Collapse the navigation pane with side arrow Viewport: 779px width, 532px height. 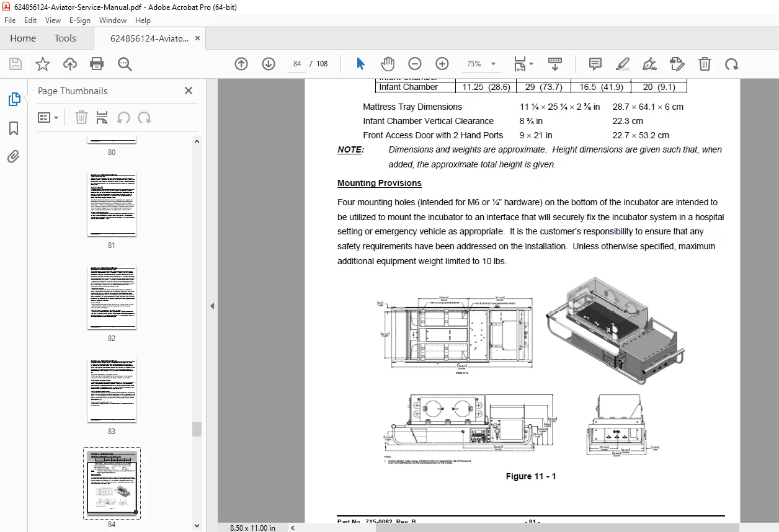point(212,306)
